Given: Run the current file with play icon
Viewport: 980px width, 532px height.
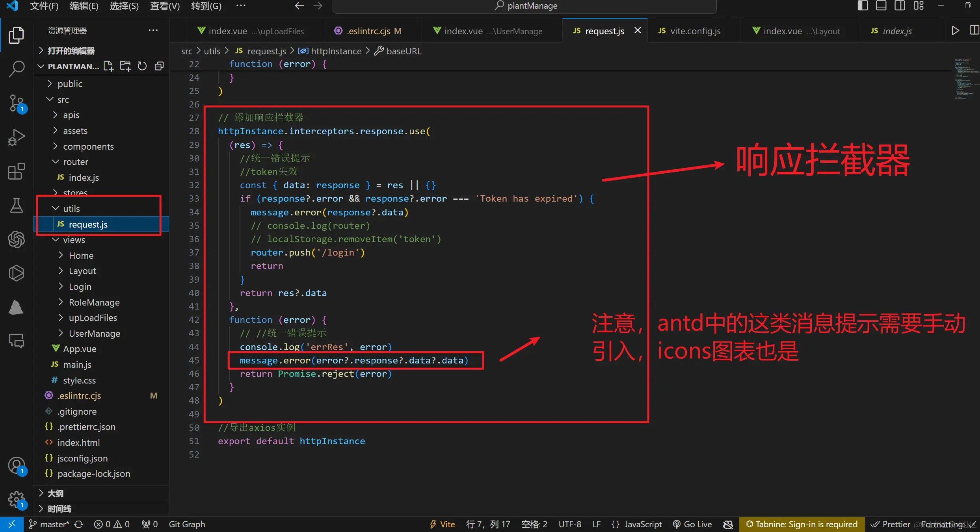Looking at the screenshot, I should [955, 31].
